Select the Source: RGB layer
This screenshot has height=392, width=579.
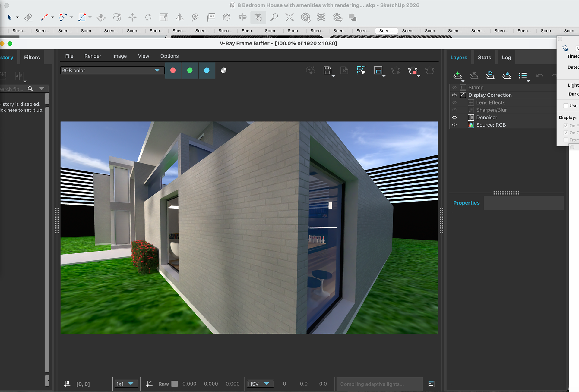coord(491,125)
